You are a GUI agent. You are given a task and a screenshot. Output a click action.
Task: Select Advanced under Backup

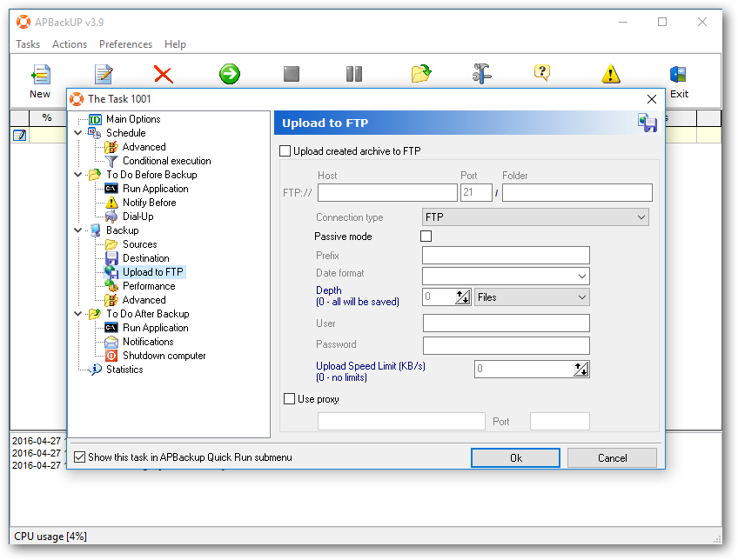click(144, 300)
